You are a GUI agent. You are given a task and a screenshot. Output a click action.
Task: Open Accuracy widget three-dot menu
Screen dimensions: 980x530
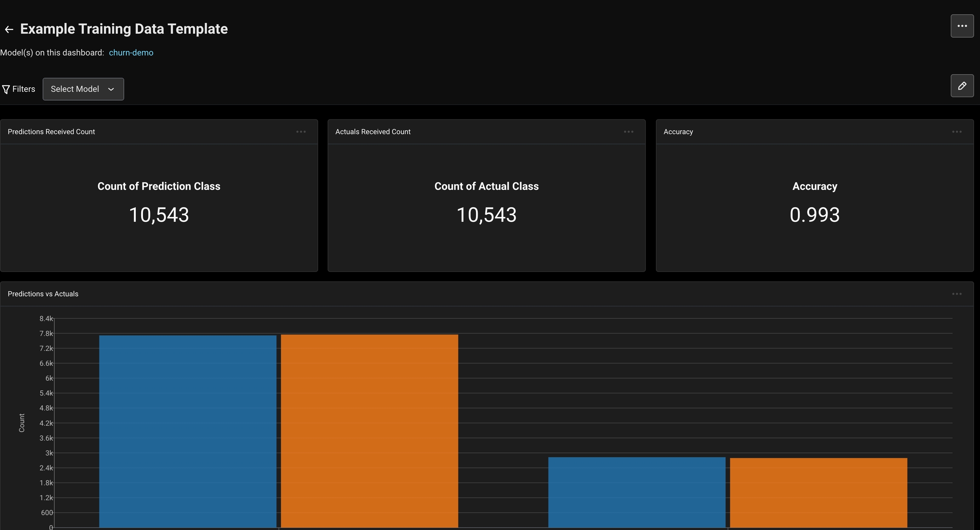957,132
